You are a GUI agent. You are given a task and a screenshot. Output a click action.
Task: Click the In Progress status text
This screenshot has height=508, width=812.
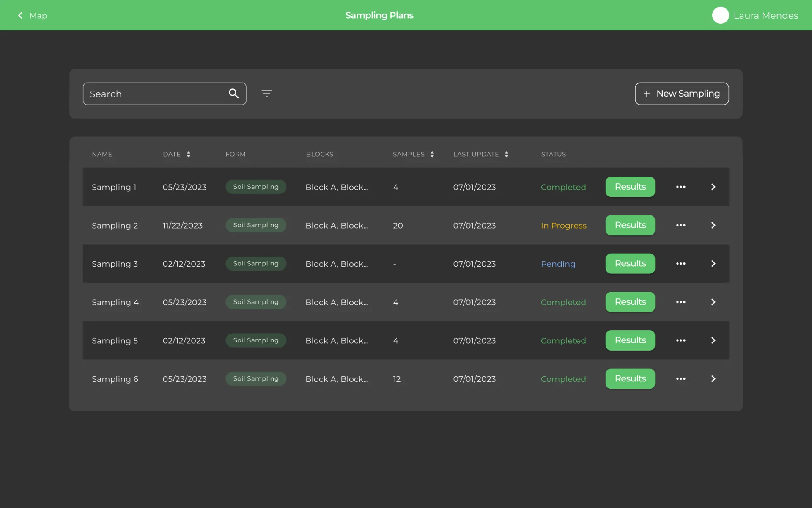(x=564, y=226)
